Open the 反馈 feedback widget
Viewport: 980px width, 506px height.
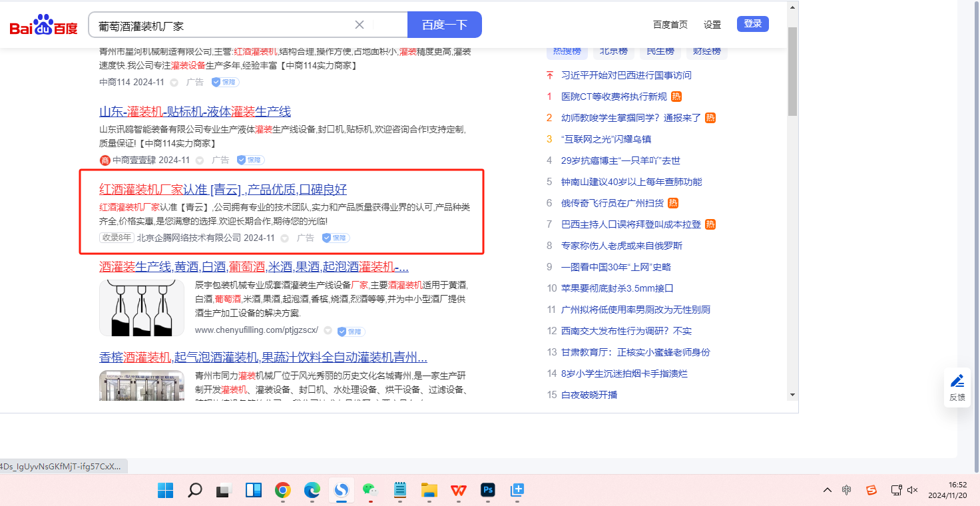[x=957, y=387]
